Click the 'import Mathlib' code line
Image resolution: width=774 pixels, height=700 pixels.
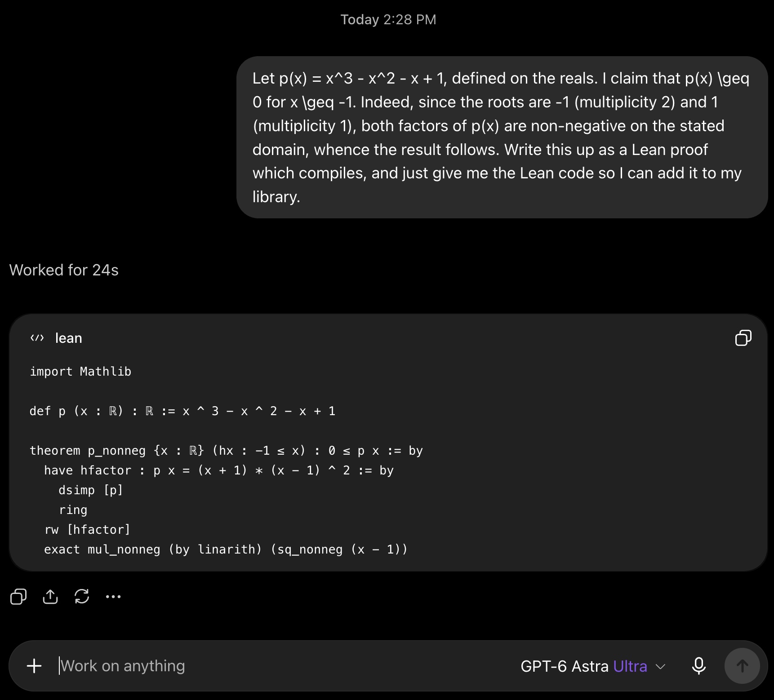click(x=80, y=372)
